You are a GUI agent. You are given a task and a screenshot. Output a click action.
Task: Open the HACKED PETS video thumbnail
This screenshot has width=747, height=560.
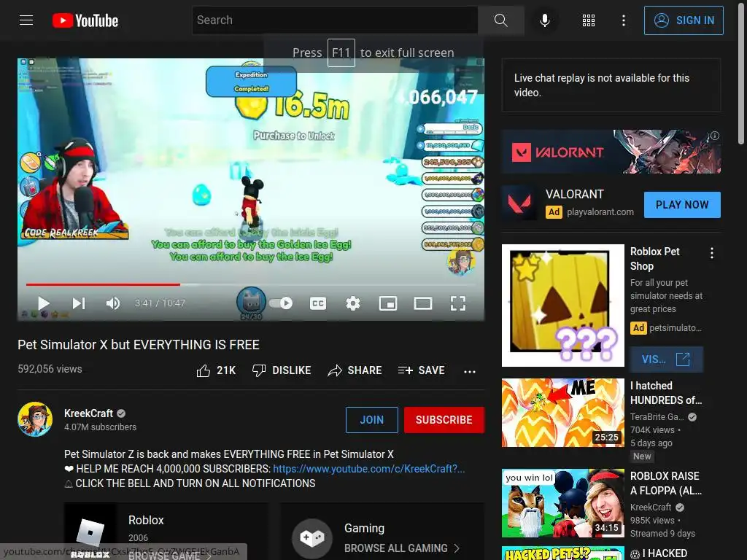pos(562,553)
